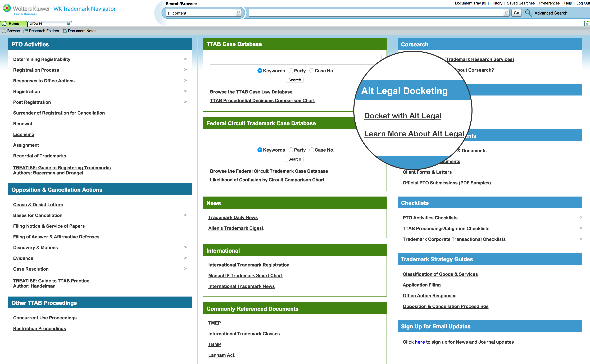Click the TTAB Case Database search field
590x364 pixels.
coord(296,60)
